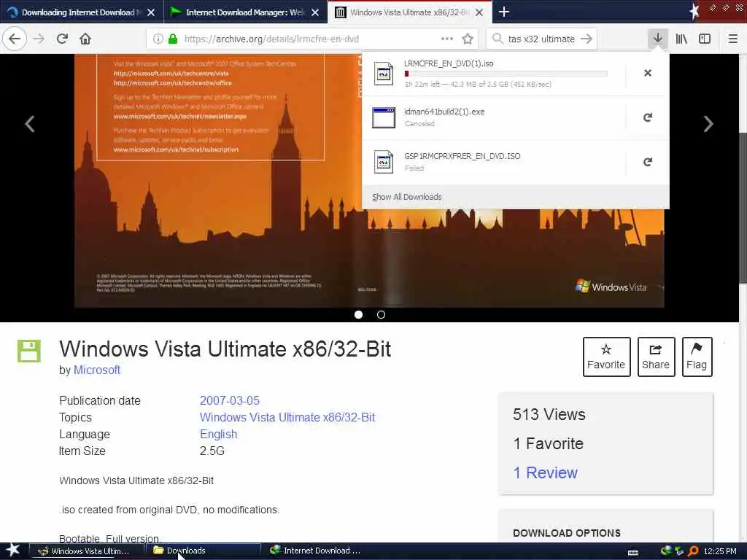Click the forward navigation arrow
Image resolution: width=747 pixels, height=560 pixels.
[x=39, y=39]
